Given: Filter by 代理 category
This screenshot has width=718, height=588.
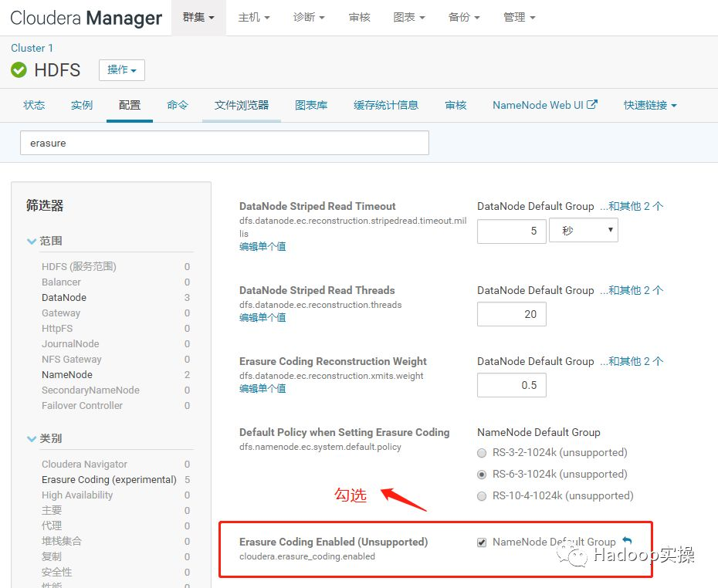Looking at the screenshot, I should point(52,525).
